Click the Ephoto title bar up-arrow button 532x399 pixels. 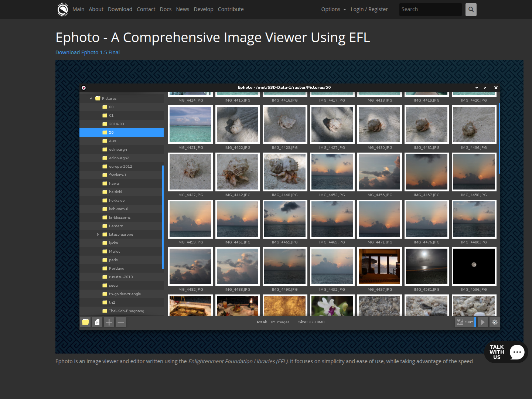[x=485, y=88]
